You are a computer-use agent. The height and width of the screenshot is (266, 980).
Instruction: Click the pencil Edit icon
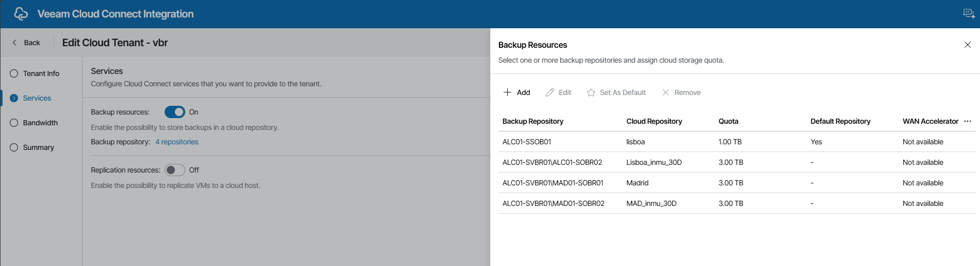[550, 92]
